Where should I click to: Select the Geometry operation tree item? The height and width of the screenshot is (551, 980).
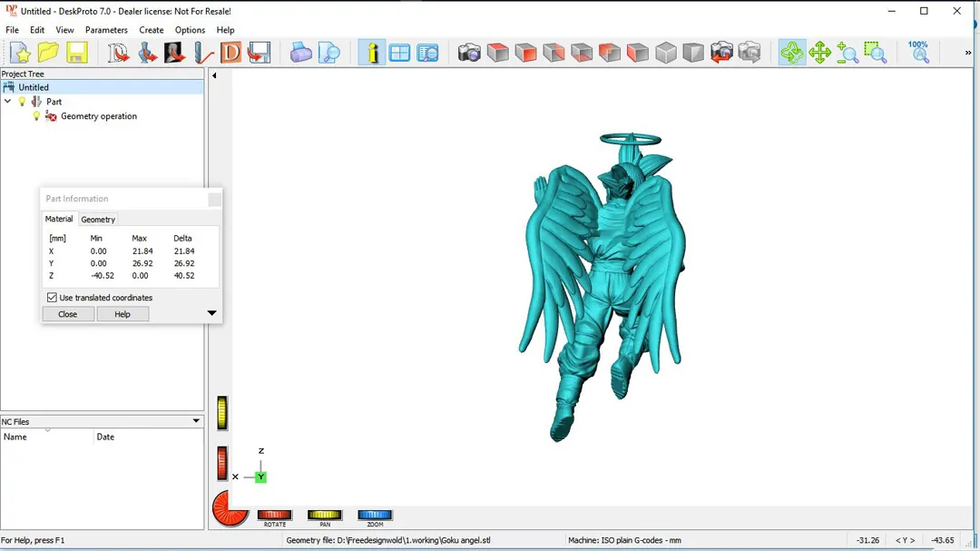click(99, 116)
